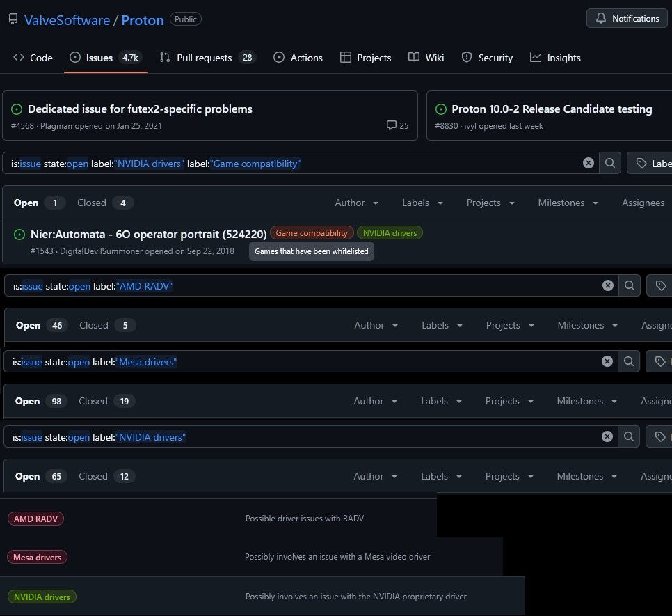Open the Insights tab

click(555, 58)
